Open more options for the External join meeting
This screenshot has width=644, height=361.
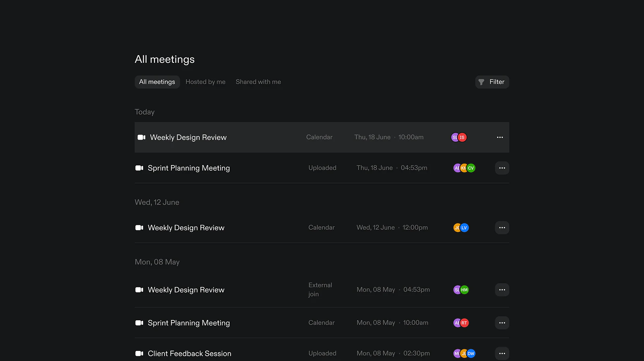tap(502, 290)
